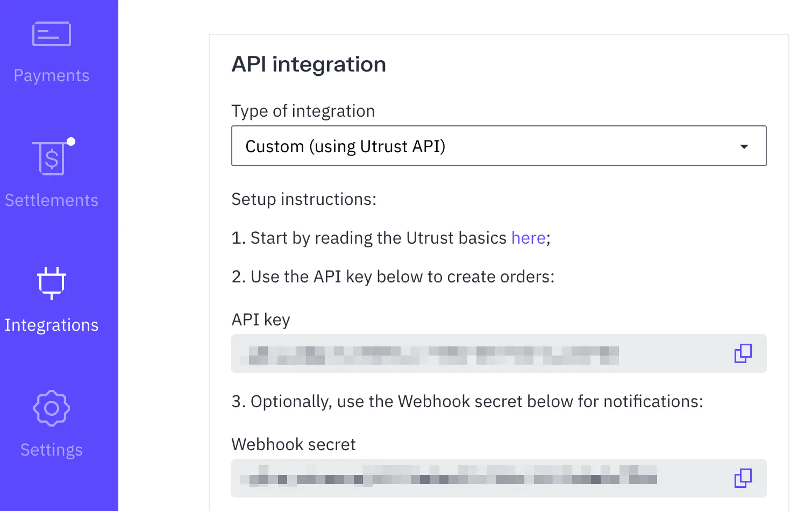The height and width of the screenshot is (511, 812).
Task: Follow the "here" Utrust basics link
Action: coord(528,238)
